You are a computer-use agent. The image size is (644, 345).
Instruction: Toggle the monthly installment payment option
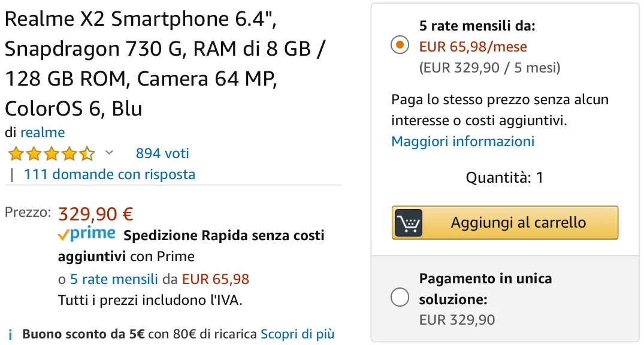[x=400, y=44]
